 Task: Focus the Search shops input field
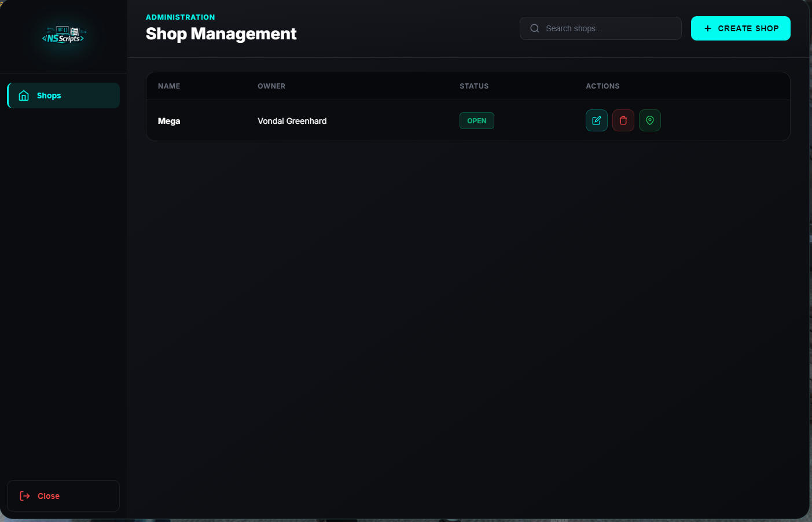click(x=601, y=28)
